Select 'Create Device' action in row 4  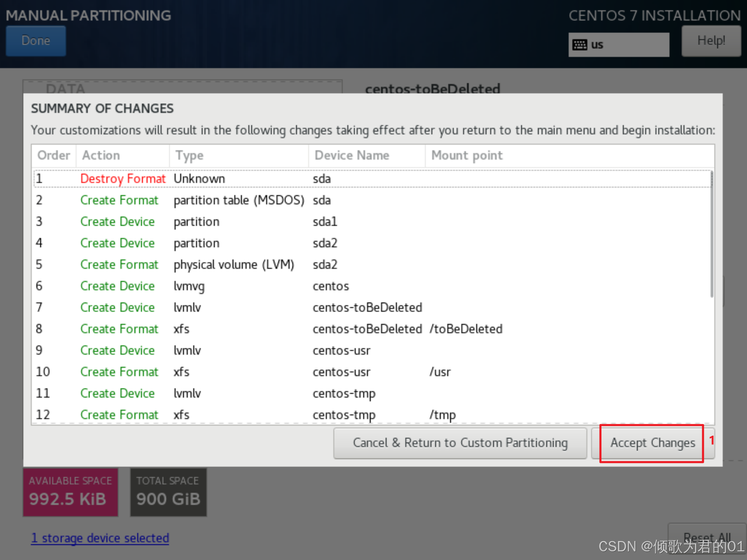coord(117,243)
